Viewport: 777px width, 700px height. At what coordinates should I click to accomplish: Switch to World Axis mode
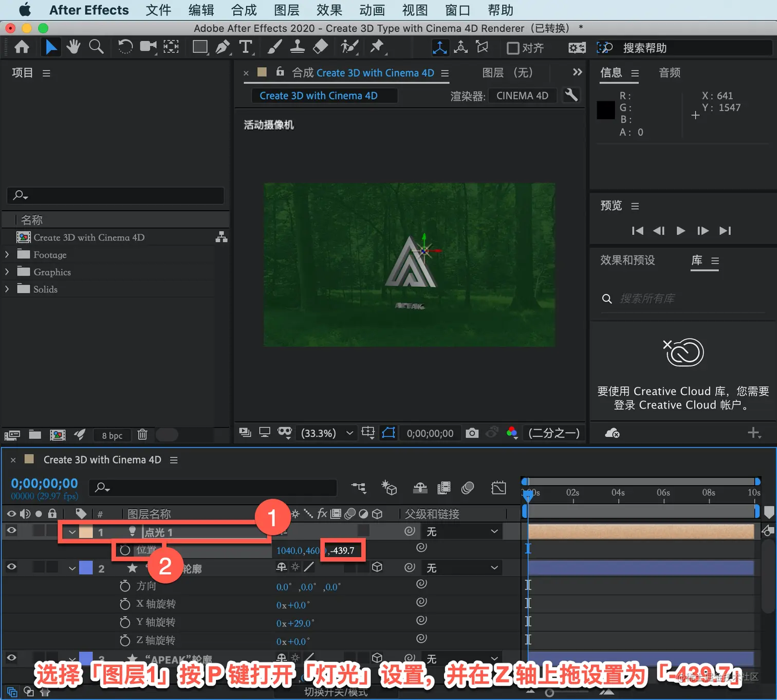pyautogui.click(x=461, y=47)
